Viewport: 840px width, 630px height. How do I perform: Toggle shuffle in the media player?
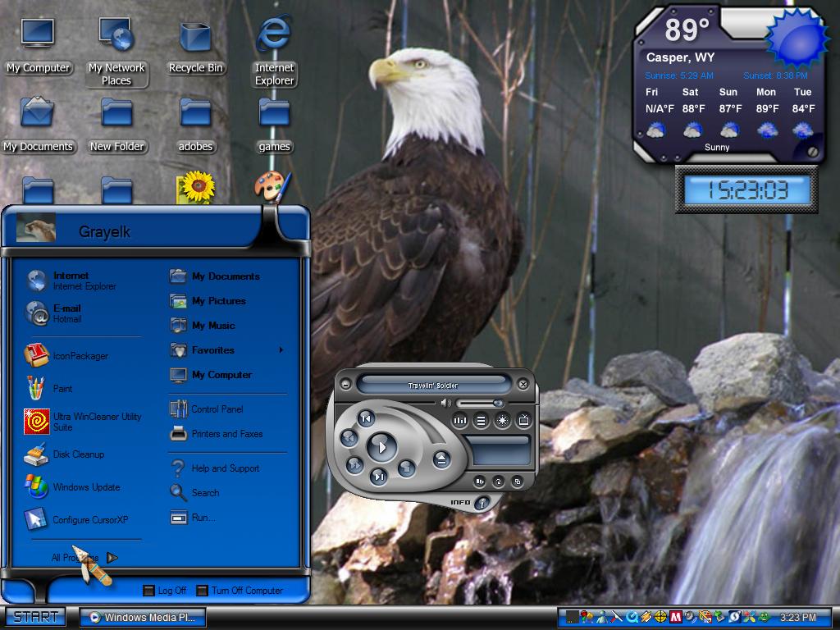[479, 481]
